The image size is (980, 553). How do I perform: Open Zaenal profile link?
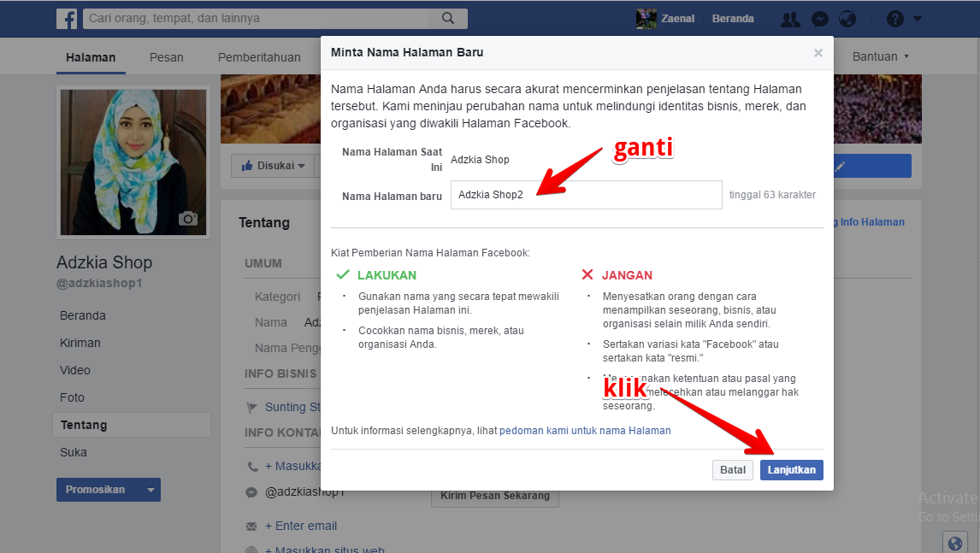tap(677, 19)
